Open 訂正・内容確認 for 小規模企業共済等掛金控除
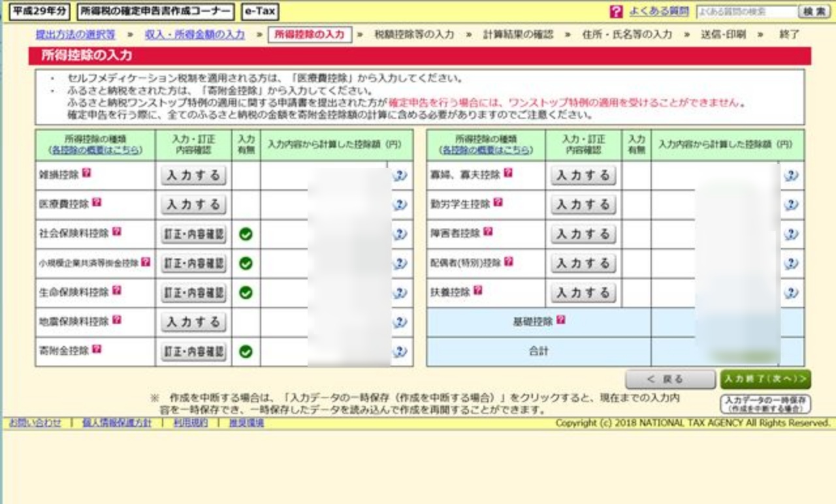Screen dimensions: 836x504 point(193,263)
